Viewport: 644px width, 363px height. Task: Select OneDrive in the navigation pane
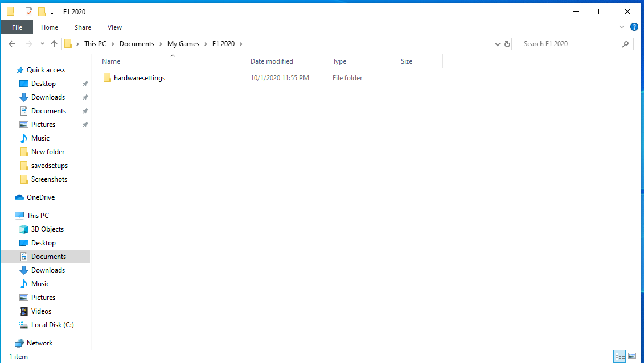tap(40, 197)
